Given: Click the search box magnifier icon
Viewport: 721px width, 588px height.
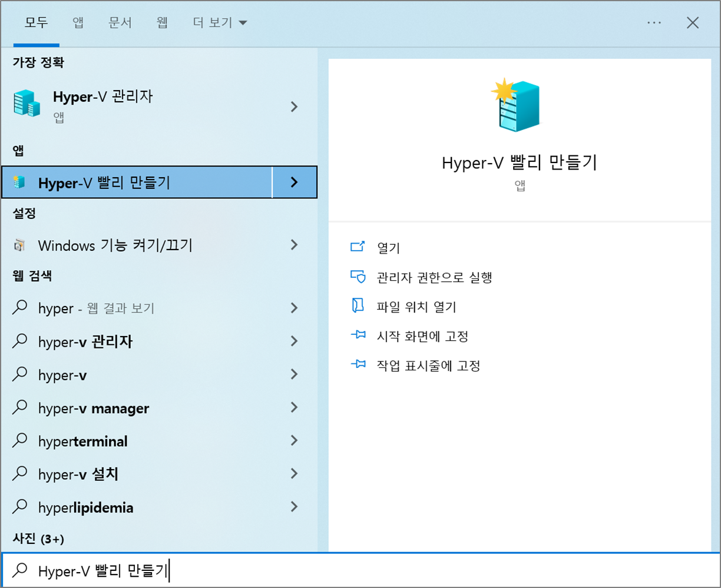Looking at the screenshot, I should pyautogui.click(x=21, y=569).
